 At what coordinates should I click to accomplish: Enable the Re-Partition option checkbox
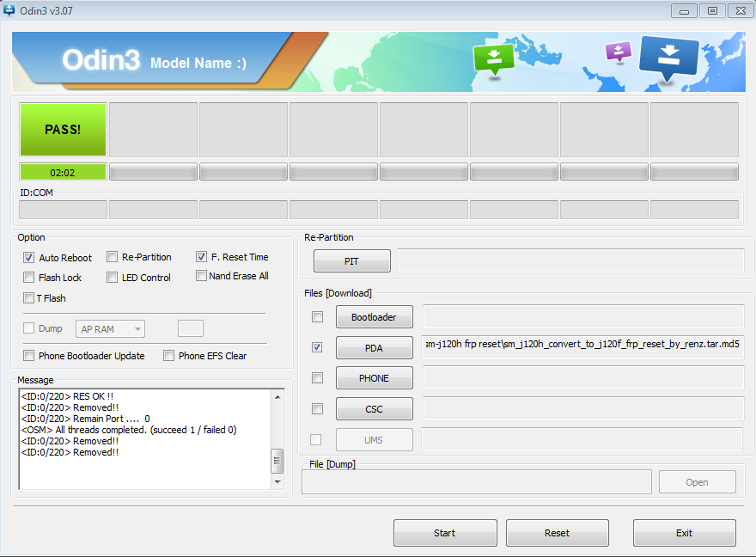click(x=112, y=256)
